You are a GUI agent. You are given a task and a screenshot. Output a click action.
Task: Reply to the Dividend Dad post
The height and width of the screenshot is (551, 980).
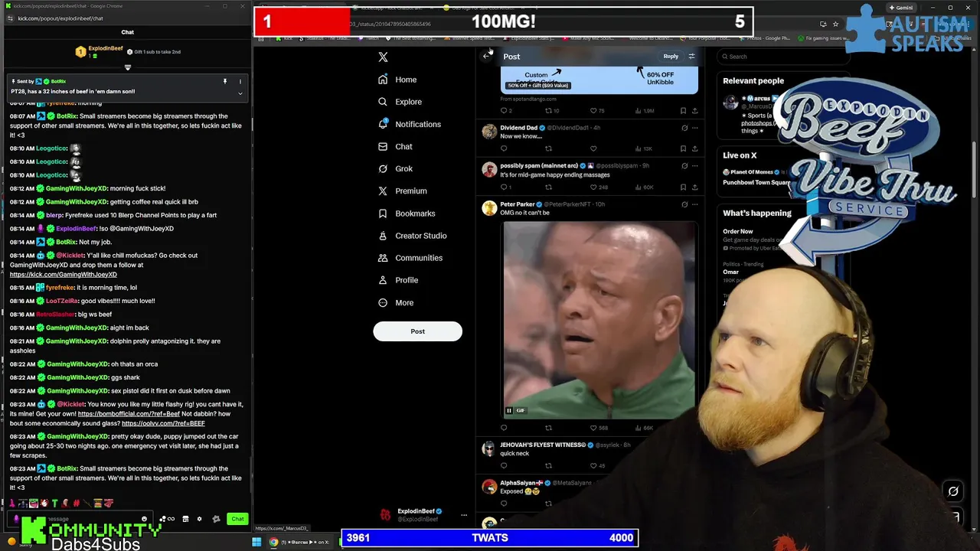click(504, 148)
